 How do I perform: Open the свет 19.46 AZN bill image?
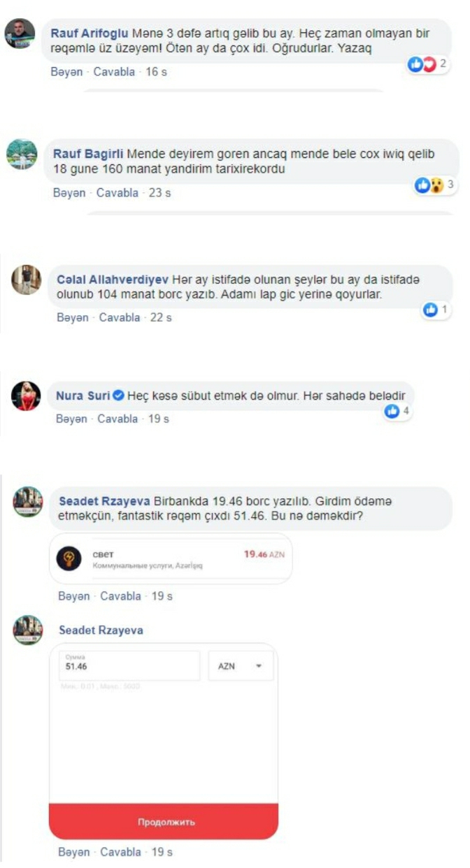[171, 558]
